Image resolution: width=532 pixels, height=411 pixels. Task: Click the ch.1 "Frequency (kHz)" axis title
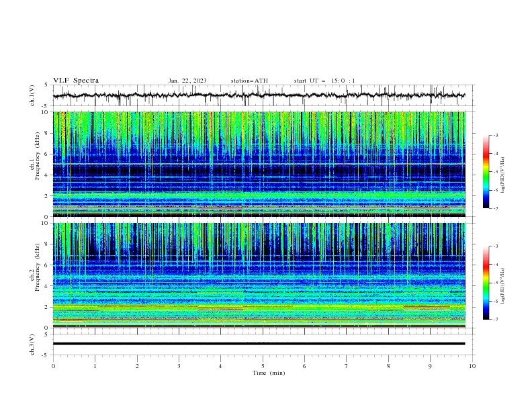(38, 155)
